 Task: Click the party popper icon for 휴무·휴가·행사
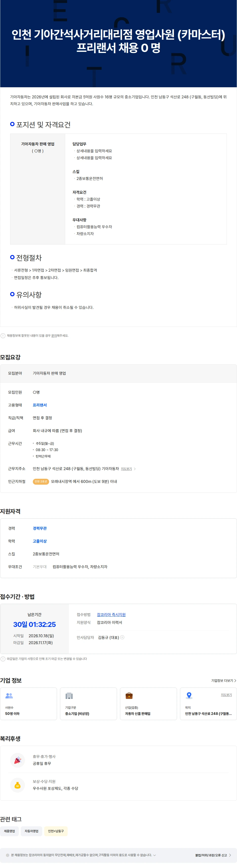18,760
